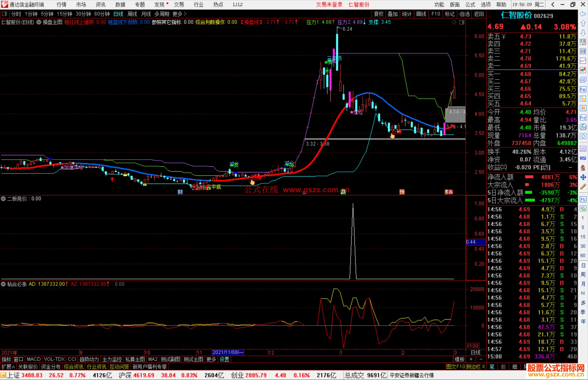Switch to 60 minute period in sidebar
This screenshot has height=380, width=588.
(x=583, y=256)
